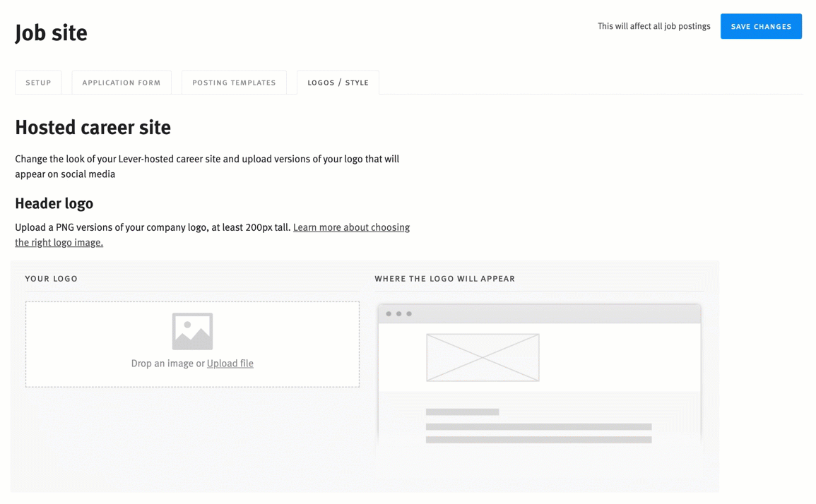Click the active Logos / Style tab
Viewport: 816px width, 504px height.
click(338, 82)
